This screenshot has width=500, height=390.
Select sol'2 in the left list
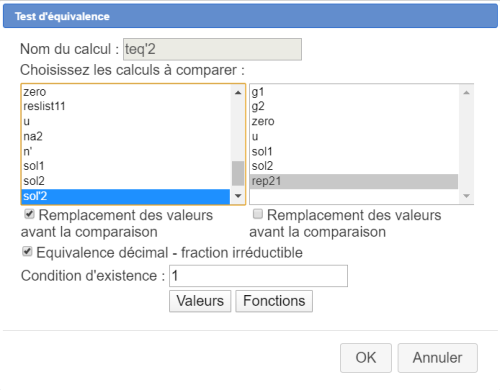pos(126,196)
